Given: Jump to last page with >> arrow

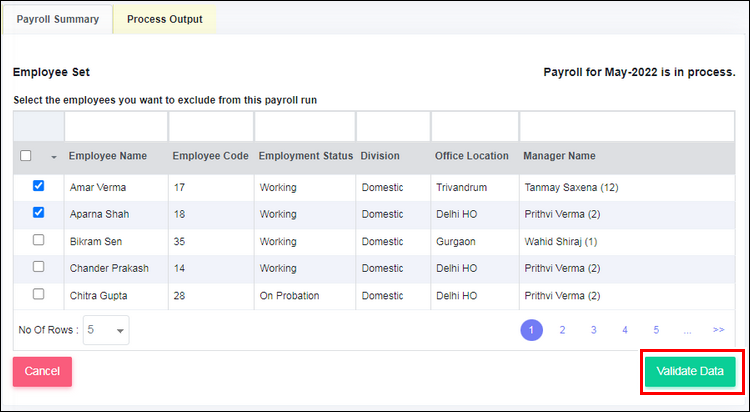Looking at the screenshot, I should click(718, 330).
